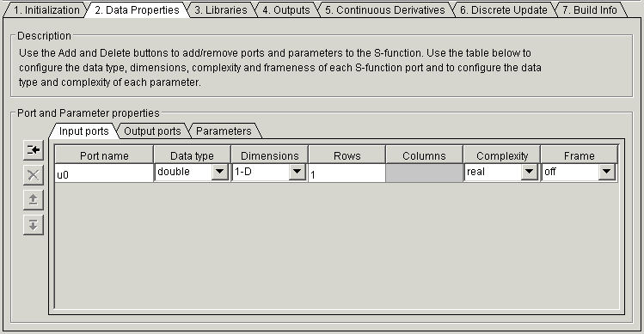Viewport: 644px width, 334px height.
Task: Click the Complexity column header
Action: tap(502, 155)
